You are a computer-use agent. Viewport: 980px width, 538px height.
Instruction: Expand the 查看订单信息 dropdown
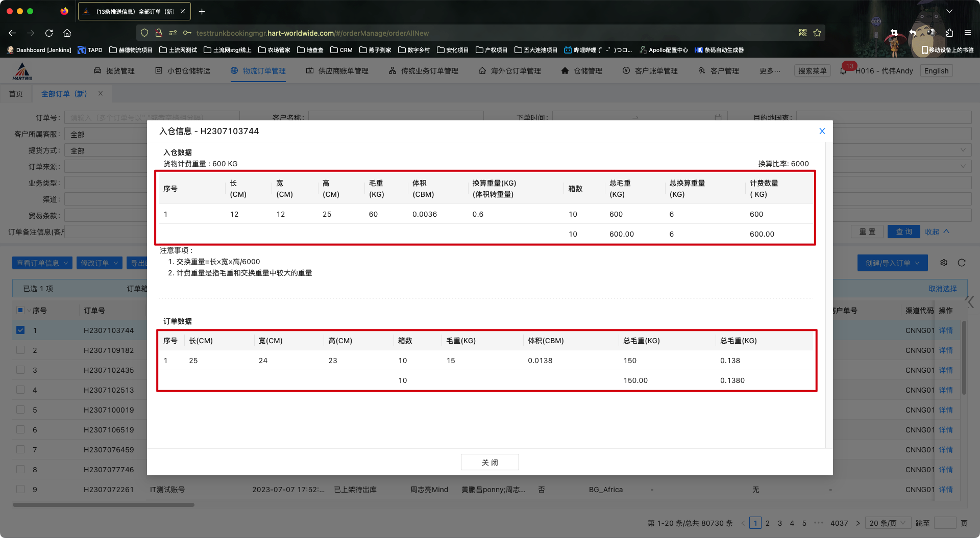click(42, 263)
